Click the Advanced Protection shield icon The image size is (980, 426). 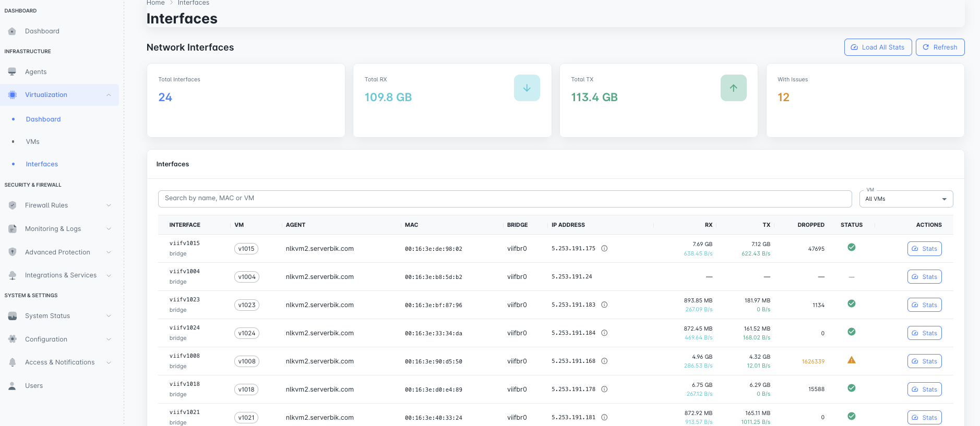(x=12, y=252)
